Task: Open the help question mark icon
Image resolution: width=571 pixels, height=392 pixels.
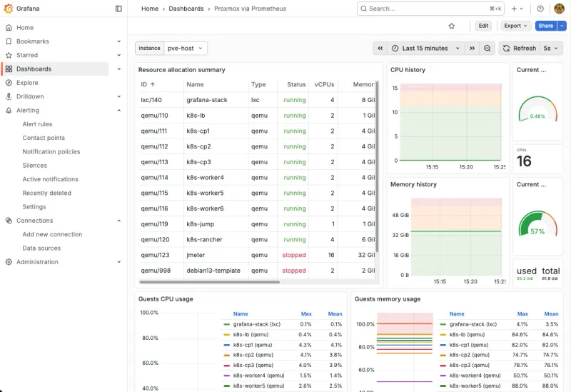Action: 540,9
